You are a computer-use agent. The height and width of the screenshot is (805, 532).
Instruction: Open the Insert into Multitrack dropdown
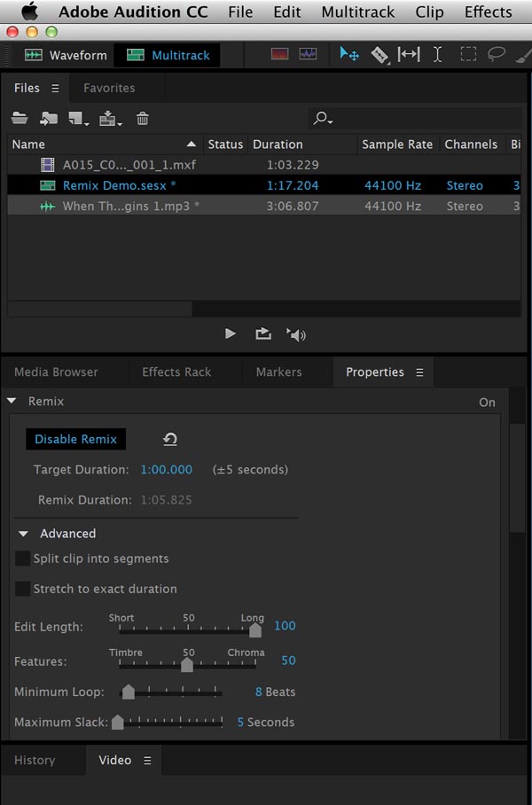point(111,119)
